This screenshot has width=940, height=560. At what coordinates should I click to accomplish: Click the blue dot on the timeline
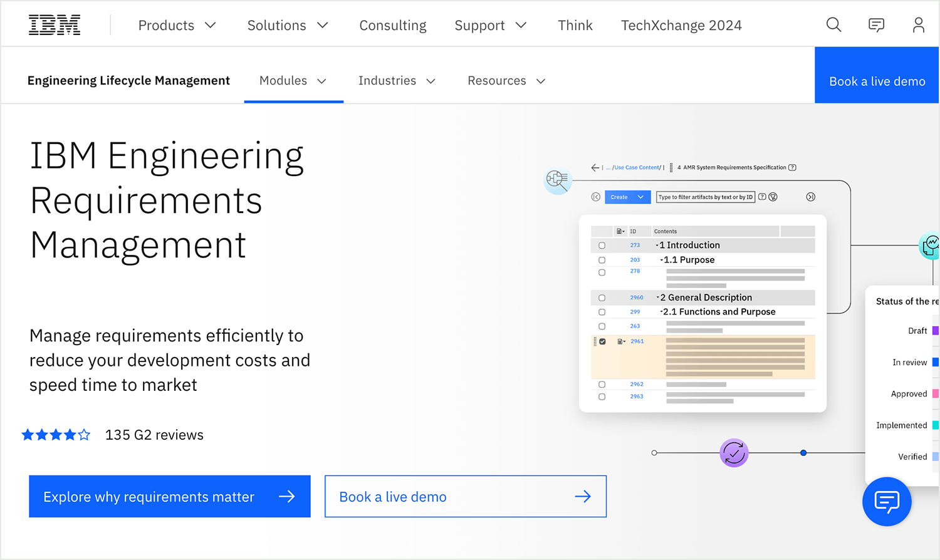tap(803, 453)
